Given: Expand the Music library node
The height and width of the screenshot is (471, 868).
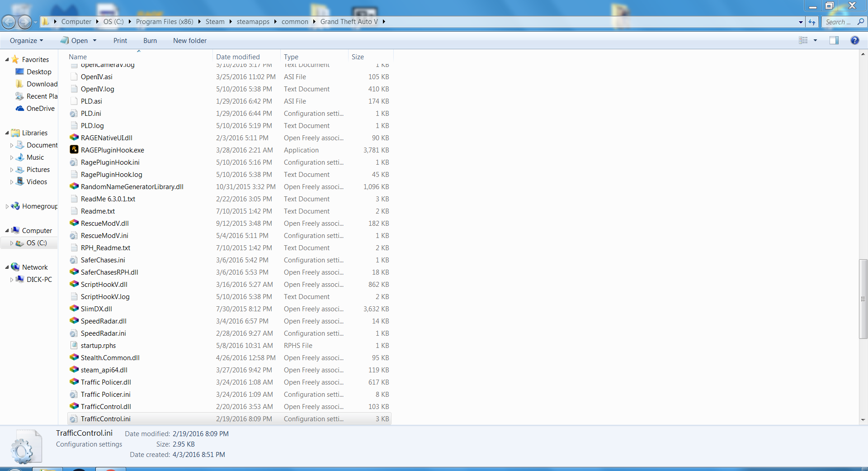Looking at the screenshot, I should coord(12,157).
